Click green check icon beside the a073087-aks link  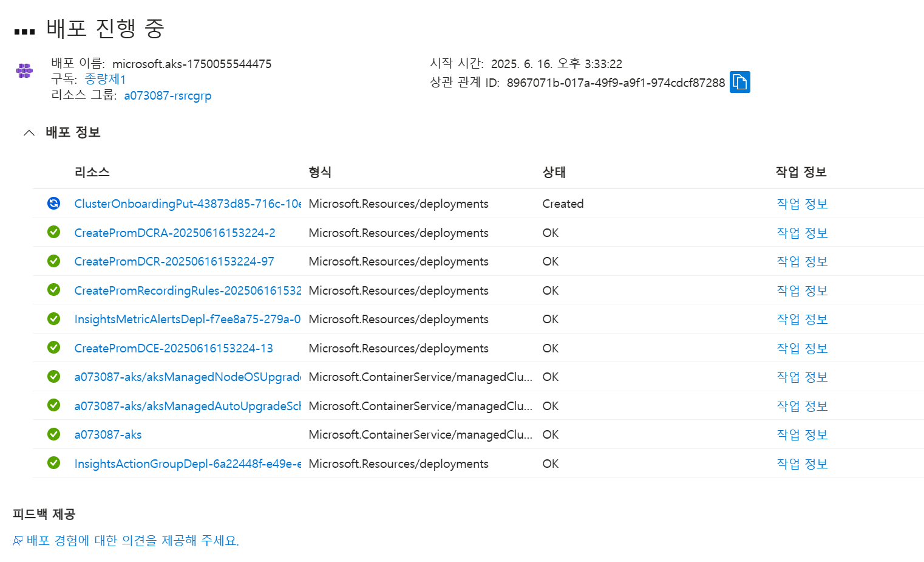[54, 434]
